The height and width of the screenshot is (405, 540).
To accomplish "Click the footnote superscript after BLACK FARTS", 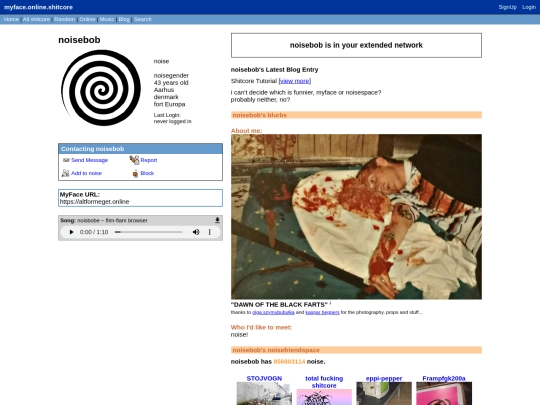I will 330,303.
